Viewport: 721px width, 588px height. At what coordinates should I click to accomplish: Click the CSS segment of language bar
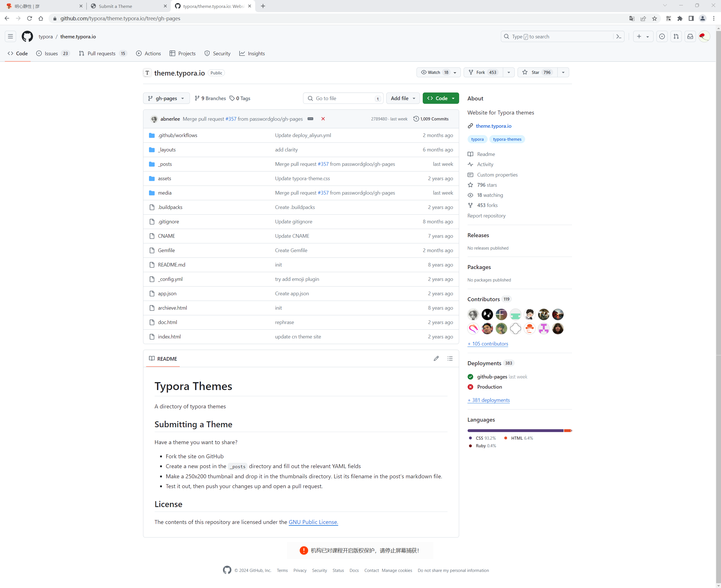click(515, 431)
